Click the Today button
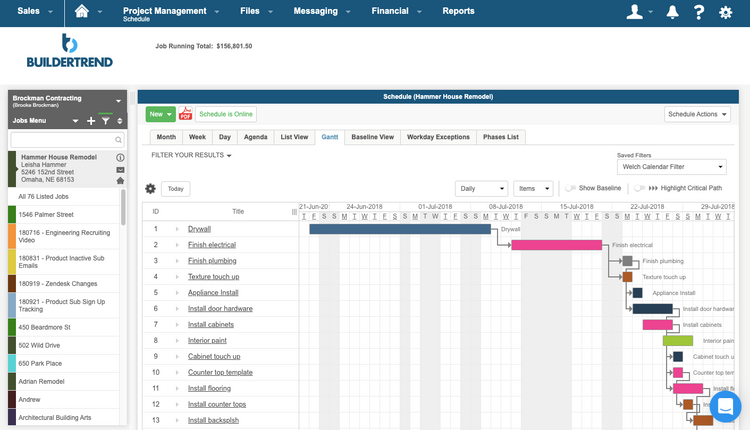This screenshot has height=430, width=750. click(x=175, y=189)
